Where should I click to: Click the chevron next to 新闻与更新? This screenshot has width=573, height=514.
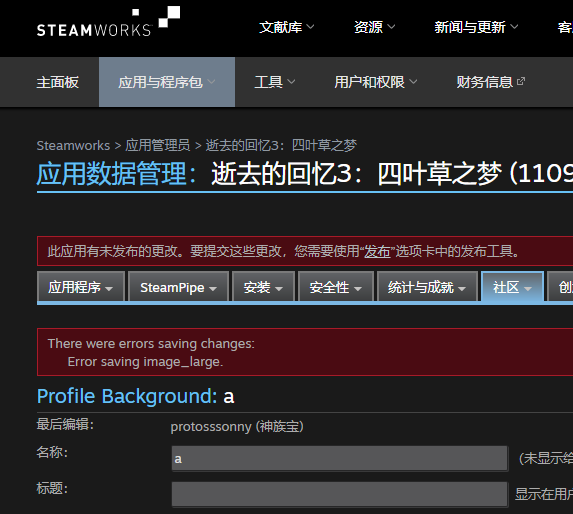tap(514, 27)
